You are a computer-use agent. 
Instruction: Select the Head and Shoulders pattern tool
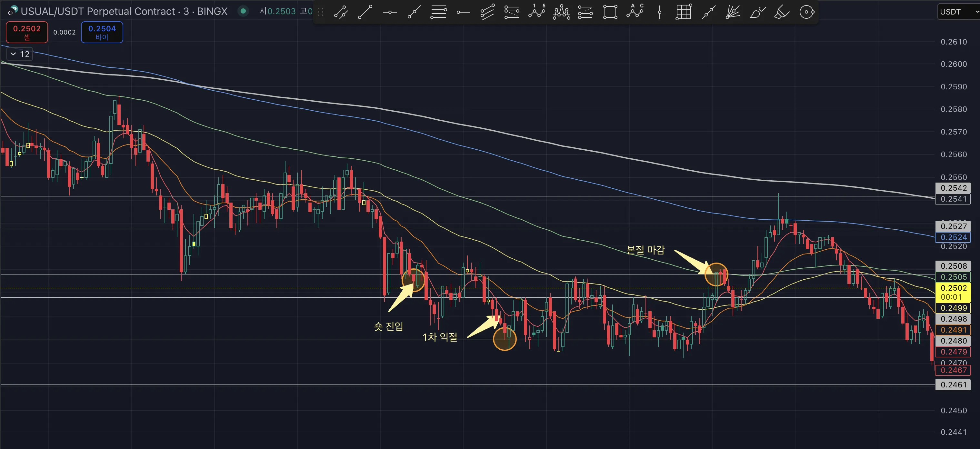pyautogui.click(x=561, y=12)
